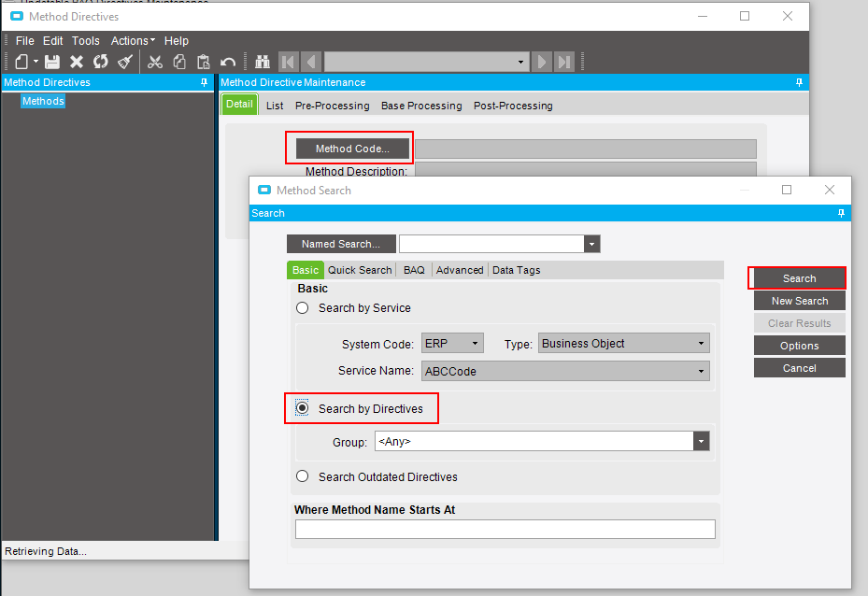Open the Group <Any> dropdown
The height and width of the screenshot is (596, 868).
(702, 441)
